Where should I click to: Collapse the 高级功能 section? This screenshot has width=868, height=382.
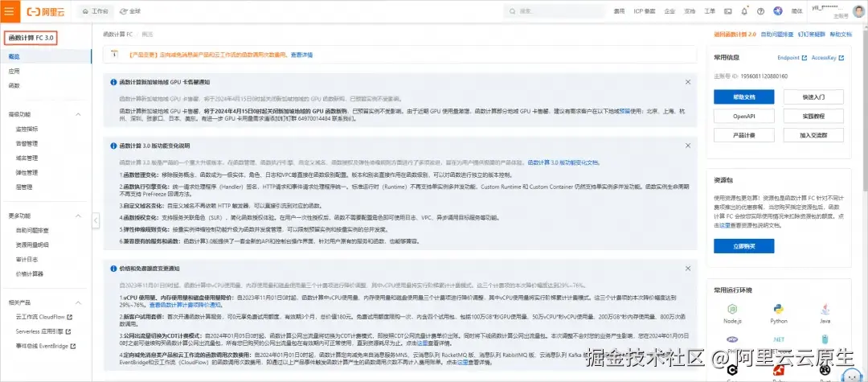pyautogui.click(x=78, y=114)
